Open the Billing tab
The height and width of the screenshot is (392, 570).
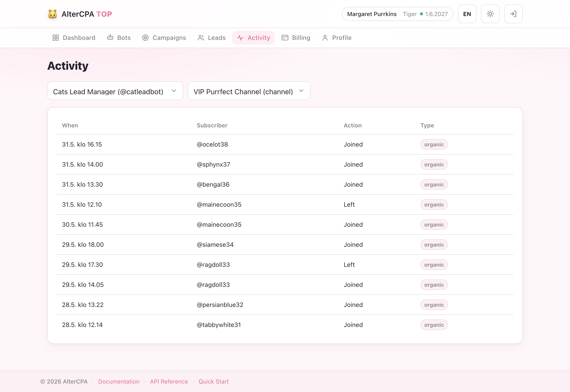(296, 38)
